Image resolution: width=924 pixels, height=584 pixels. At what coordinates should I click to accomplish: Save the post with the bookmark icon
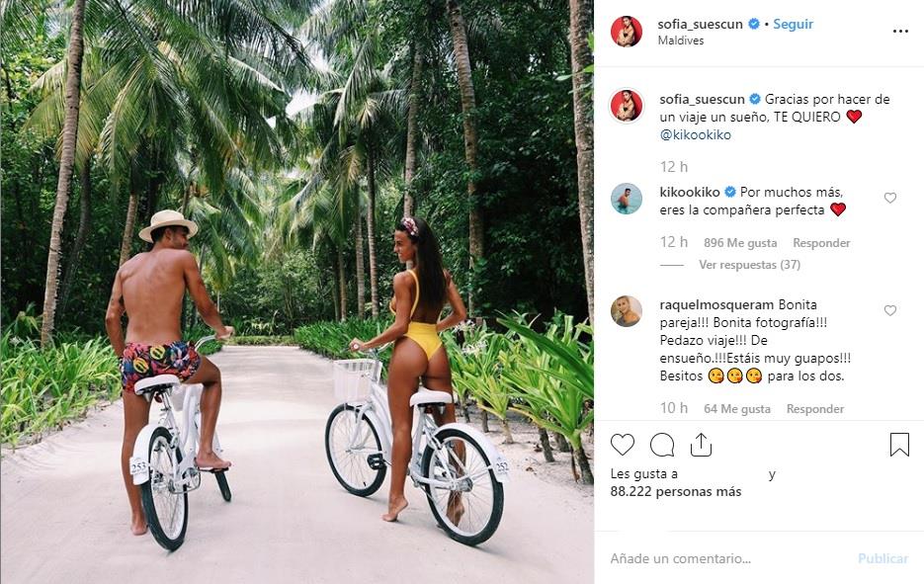[898, 446]
